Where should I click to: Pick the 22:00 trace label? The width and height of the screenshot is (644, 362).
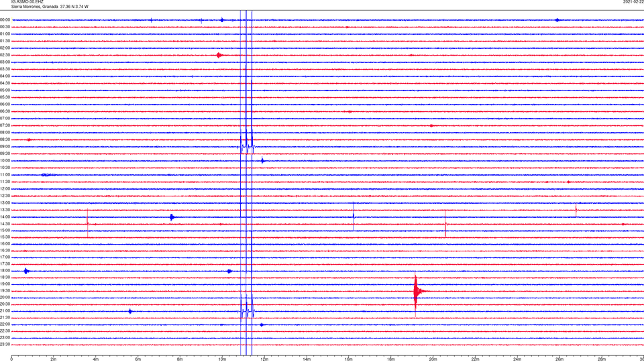[5, 324]
